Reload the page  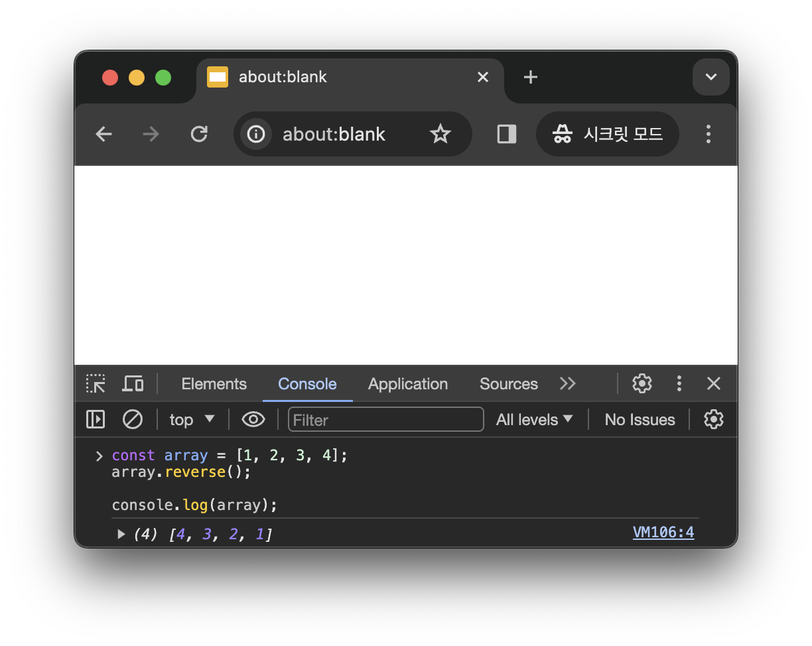(x=199, y=135)
